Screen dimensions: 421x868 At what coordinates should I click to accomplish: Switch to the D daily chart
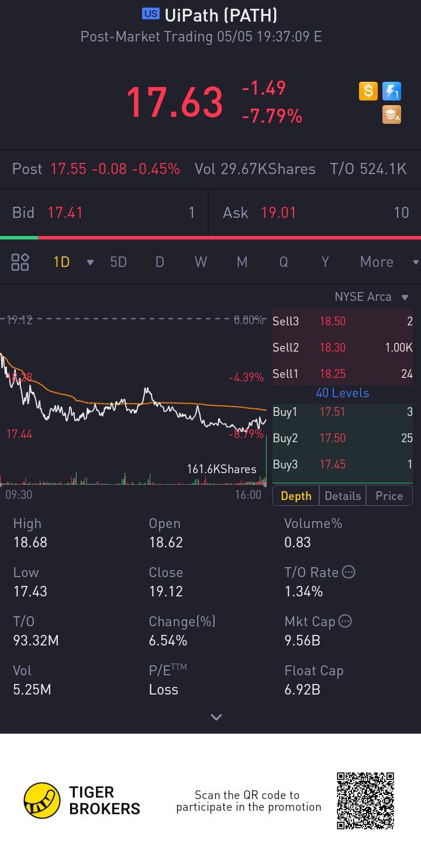point(160,262)
